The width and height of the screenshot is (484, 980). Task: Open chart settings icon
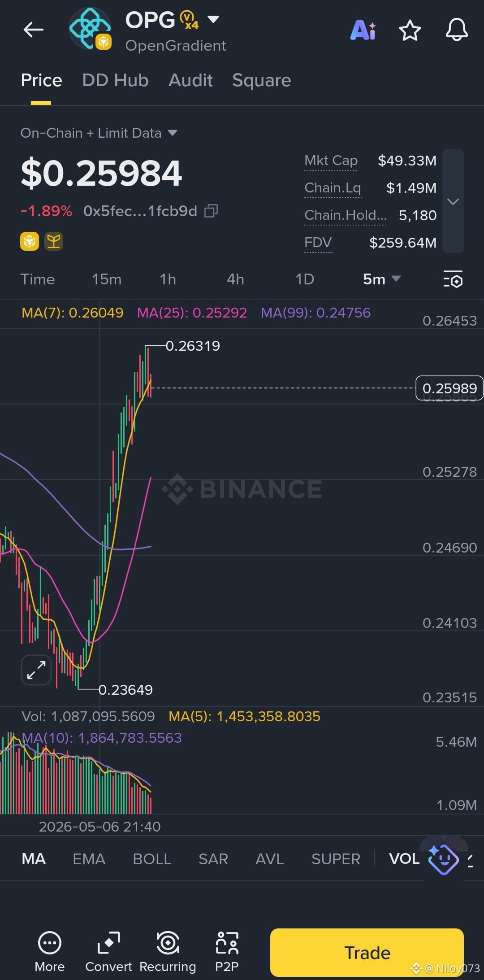(453, 279)
